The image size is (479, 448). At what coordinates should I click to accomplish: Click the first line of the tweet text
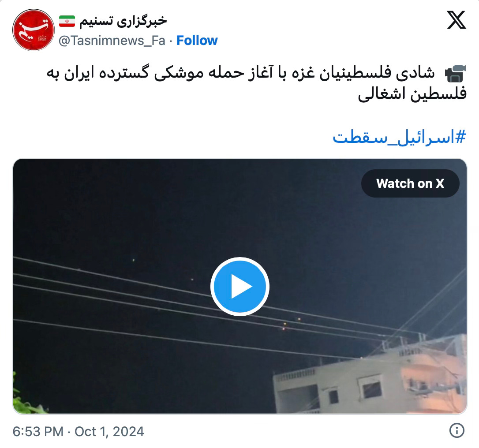pos(240,73)
